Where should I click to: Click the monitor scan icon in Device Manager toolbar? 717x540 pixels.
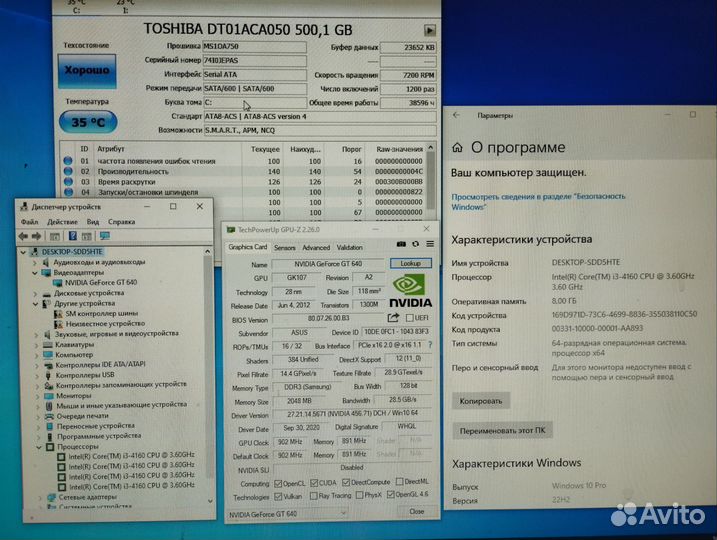click(105, 236)
